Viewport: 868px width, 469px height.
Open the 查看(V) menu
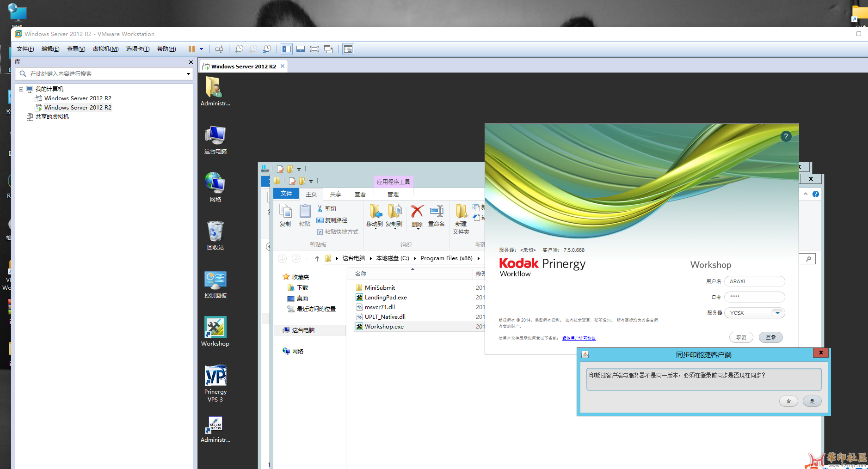pos(76,49)
